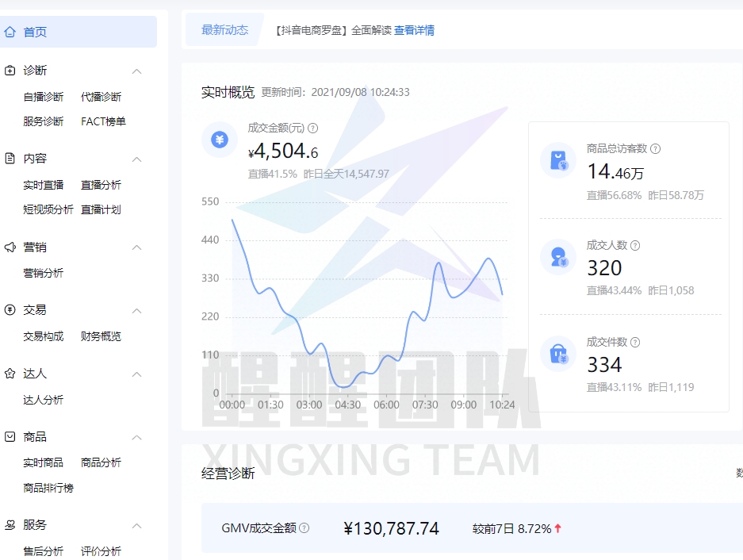Collapse the 服务 section in sidebar
The height and width of the screenshot is (560, 743).
click(136, 525)
